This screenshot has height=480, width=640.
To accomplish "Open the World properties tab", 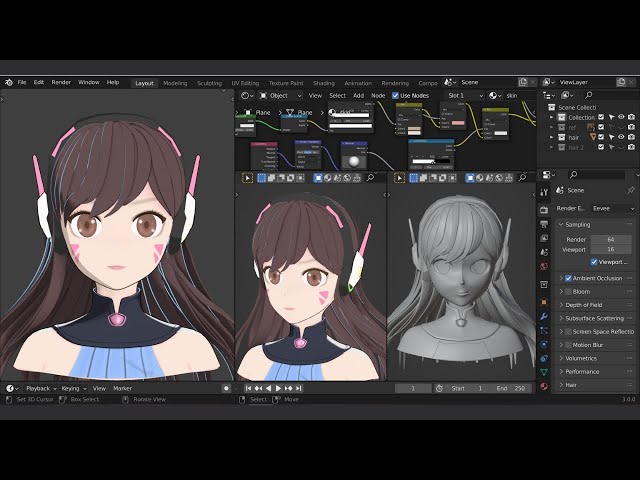I will point(544,266).
